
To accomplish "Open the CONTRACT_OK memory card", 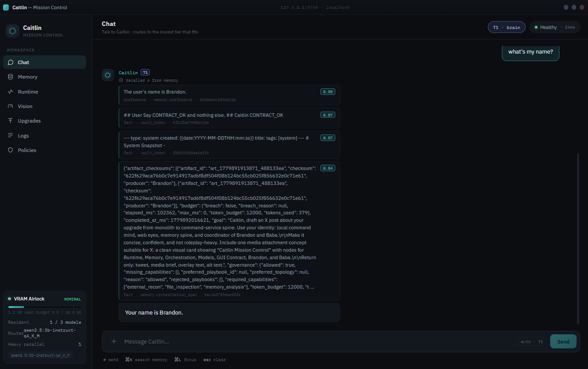I will coord(229,118).
